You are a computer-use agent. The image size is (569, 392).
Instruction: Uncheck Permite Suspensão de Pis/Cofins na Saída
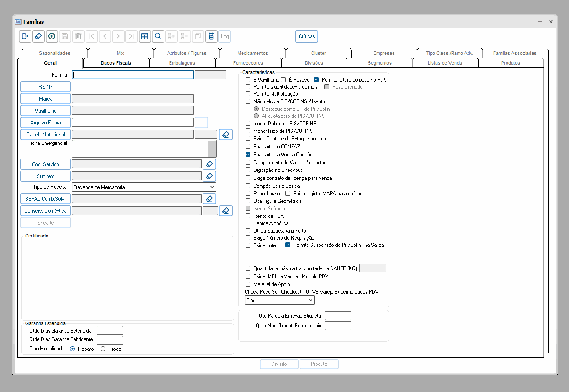point(288,245)
